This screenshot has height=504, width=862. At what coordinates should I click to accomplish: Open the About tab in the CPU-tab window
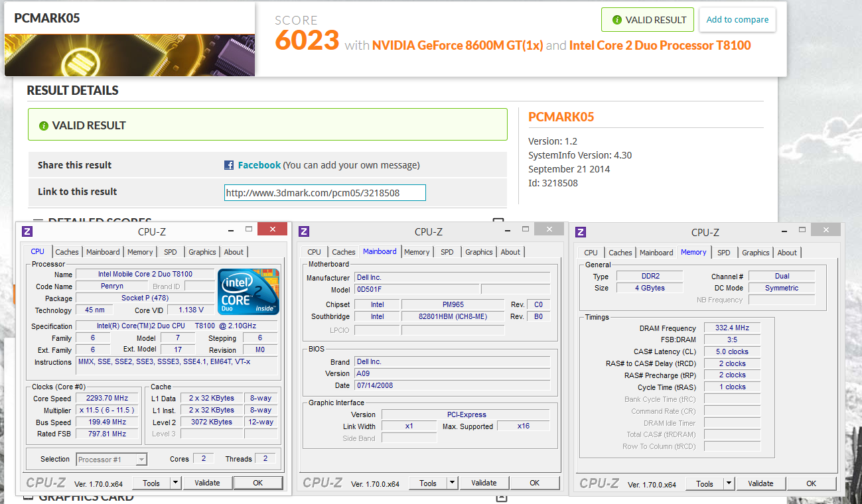click(234, 252)
